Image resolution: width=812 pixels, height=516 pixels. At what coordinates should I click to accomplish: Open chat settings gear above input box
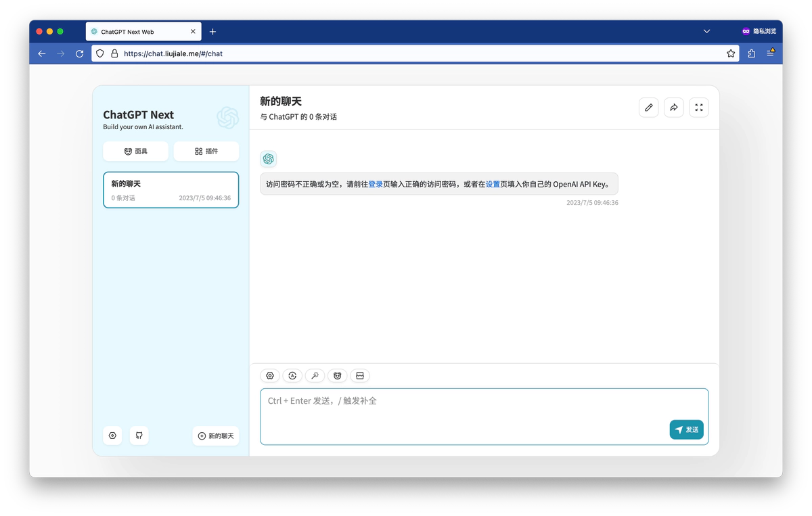[270, 376]
